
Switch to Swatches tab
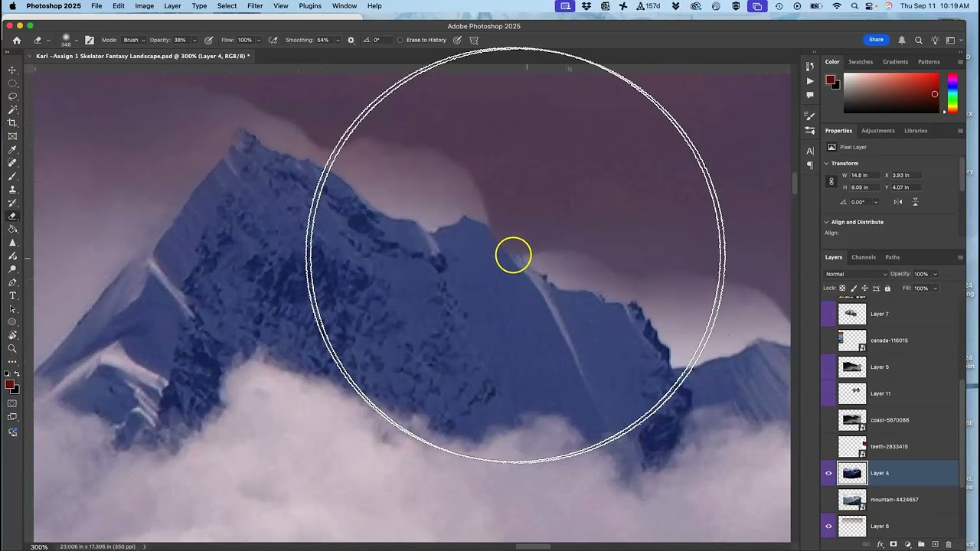861,62
